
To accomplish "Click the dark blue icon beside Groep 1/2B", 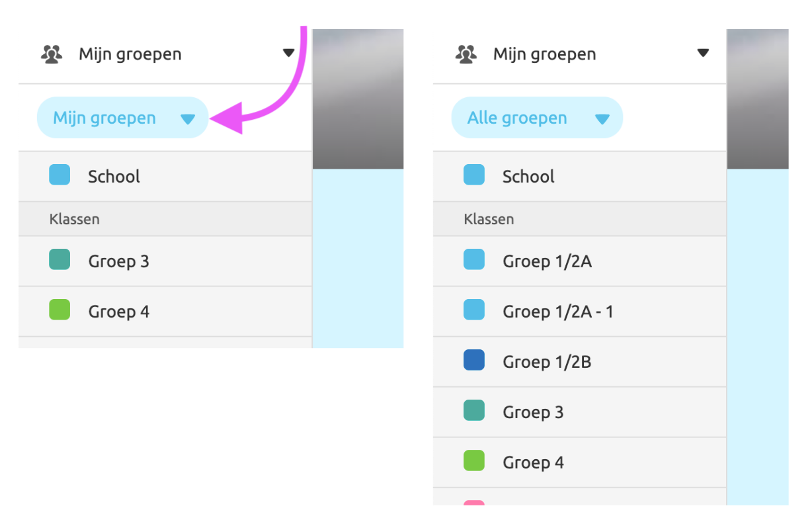I will coord(475,361).
